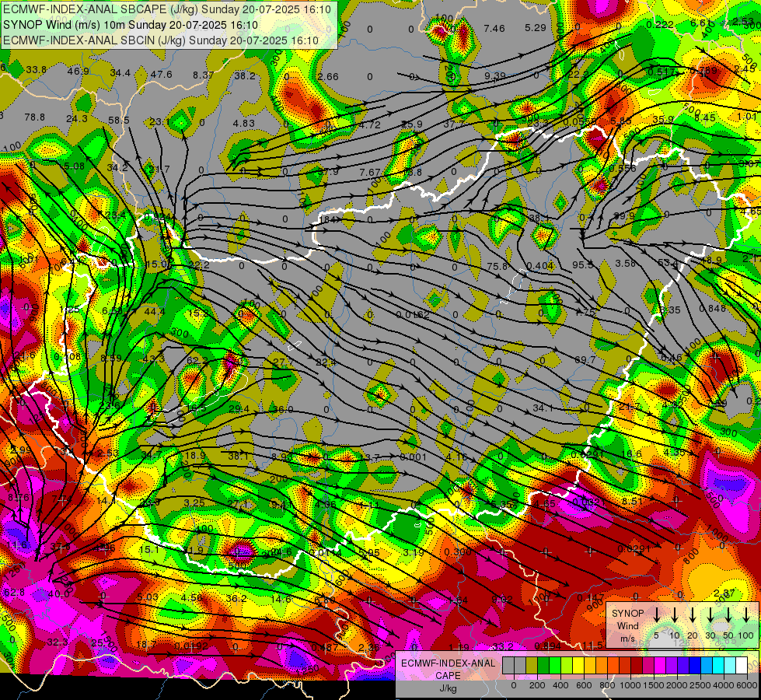Viewport: 761px width, 700px height.
Task: Pick the white swatch at CAPE scale end
Action: 741,665
